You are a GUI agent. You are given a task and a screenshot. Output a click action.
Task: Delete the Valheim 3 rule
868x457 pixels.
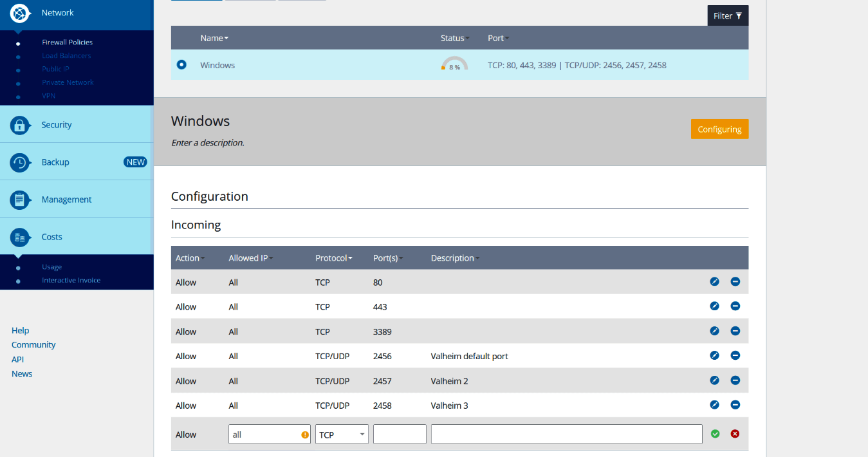pos(735,405)
